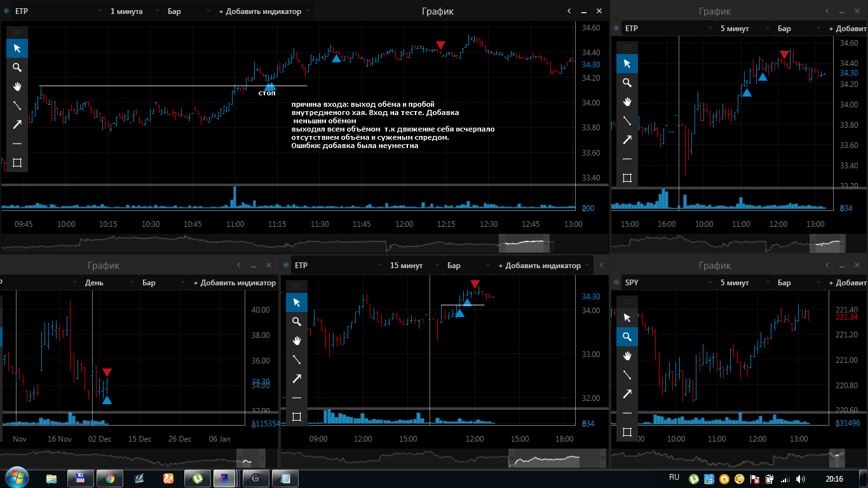Open the '5 минут' dropdown in SPY chart

click(744, 283)
